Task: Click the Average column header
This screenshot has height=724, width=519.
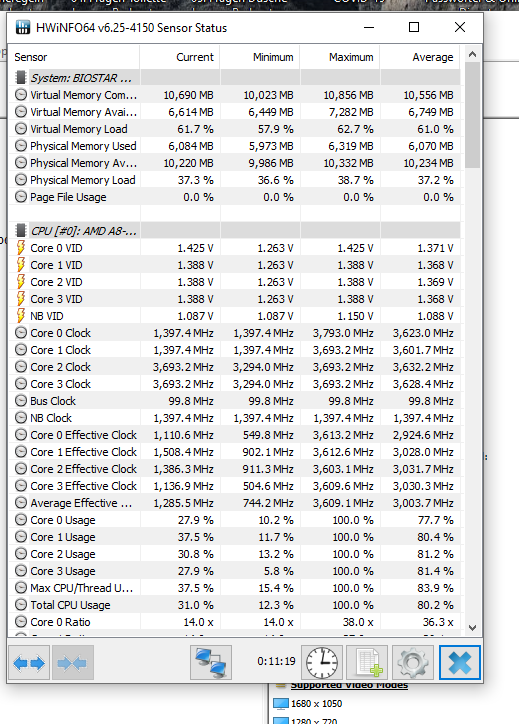Action: (x=420, y=57)
